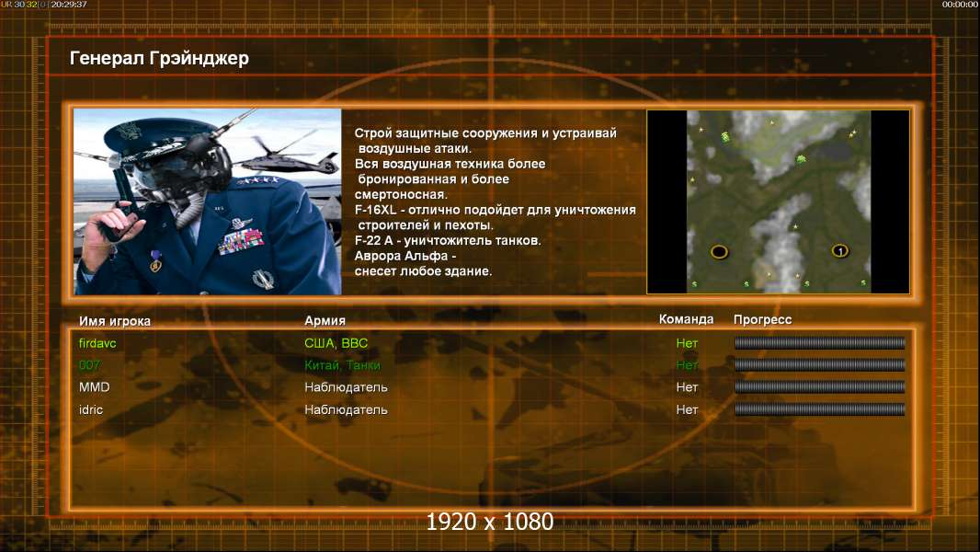
Task: Click the 'Генерал Грэйнджер' title text
Action: click(159, 58)
